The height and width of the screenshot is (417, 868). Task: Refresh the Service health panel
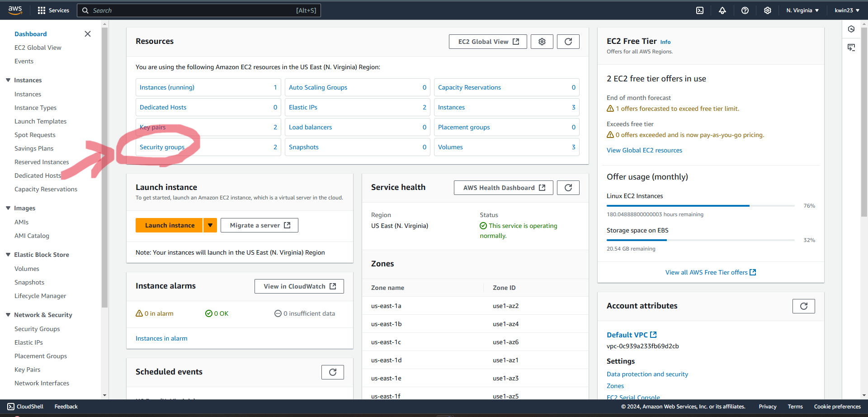pyautogui.click(x=568, y=188)
